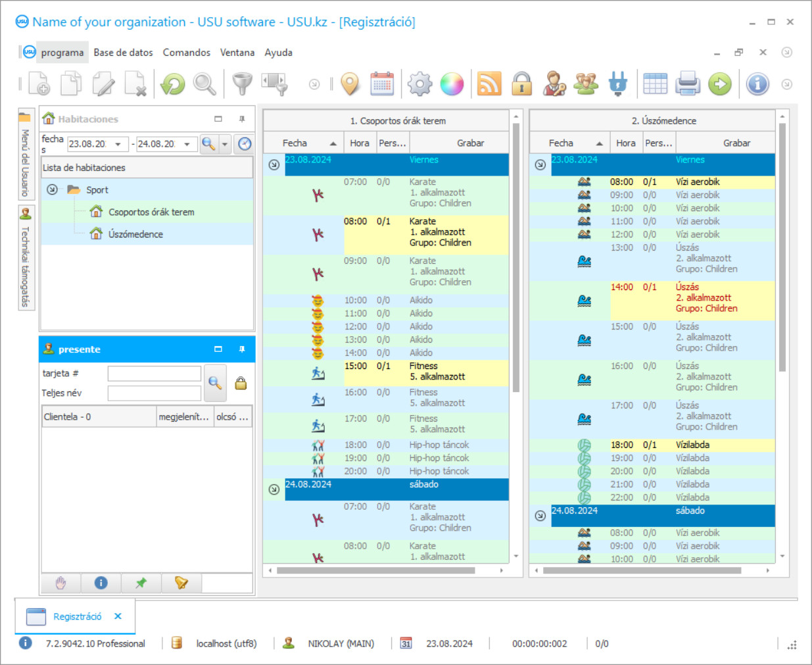Collapse 23.08.2024 group in Csoportos órák terem

pos(274,164)
